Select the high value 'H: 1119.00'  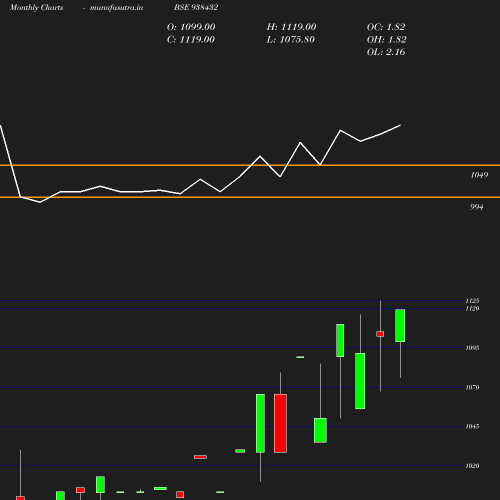pyautogui.click(x=291, y=27)
